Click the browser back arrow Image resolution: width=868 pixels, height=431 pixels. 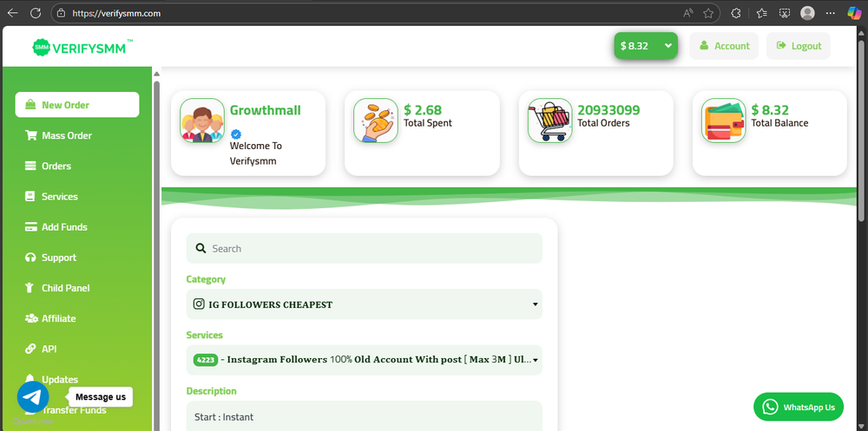pos(12,13)
